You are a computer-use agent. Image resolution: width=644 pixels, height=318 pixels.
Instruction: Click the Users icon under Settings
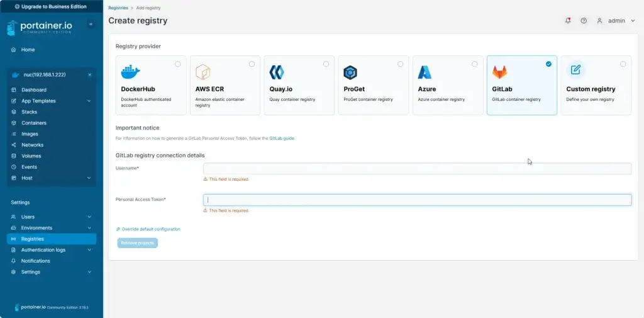(14, 217)
